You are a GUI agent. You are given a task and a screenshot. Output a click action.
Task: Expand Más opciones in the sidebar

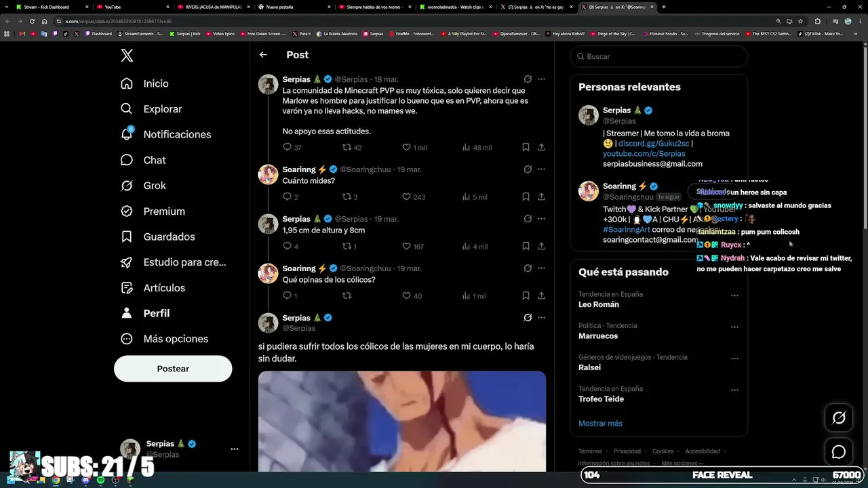(164, 339)
